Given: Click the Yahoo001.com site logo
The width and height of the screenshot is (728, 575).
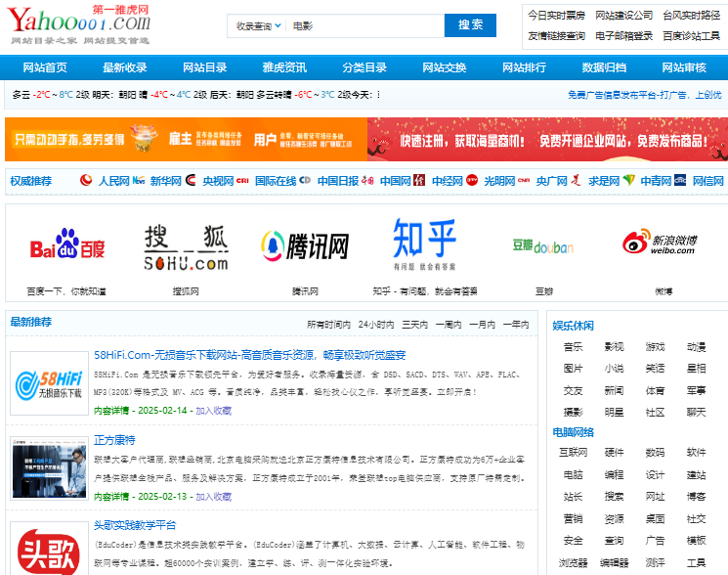Looking at the screenshot, I should [78, 24].
